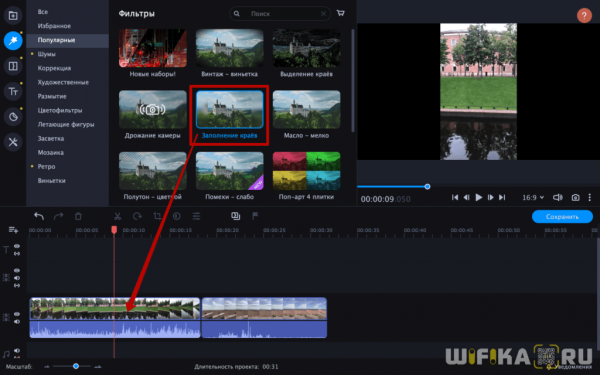Select the second video clip on timeline

pos(264,318)
